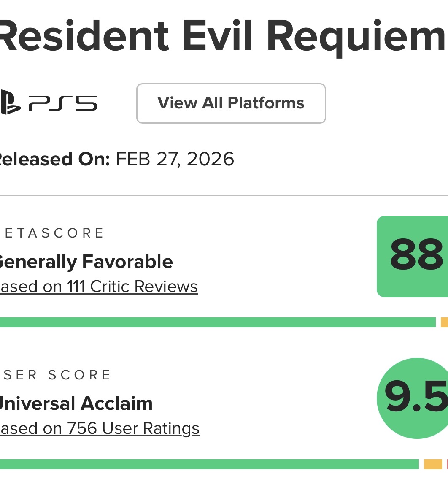Viewport: 448px width, 479px height.
Task: Click the green segment of the critic reviews bar
Action: [x=217, y=322]
